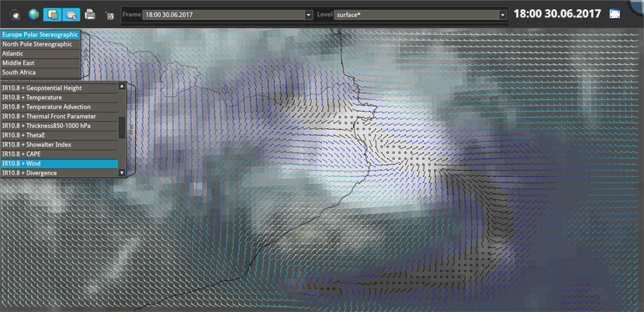Click the product list scroll-down arrow

pos(122,173)
